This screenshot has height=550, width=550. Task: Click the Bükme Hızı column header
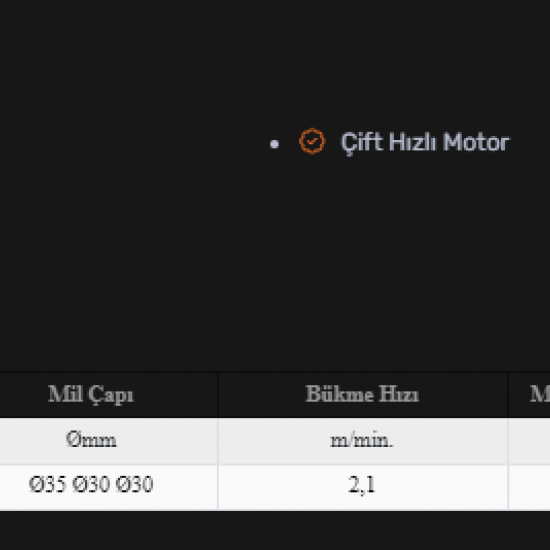[x=362, y=394]
